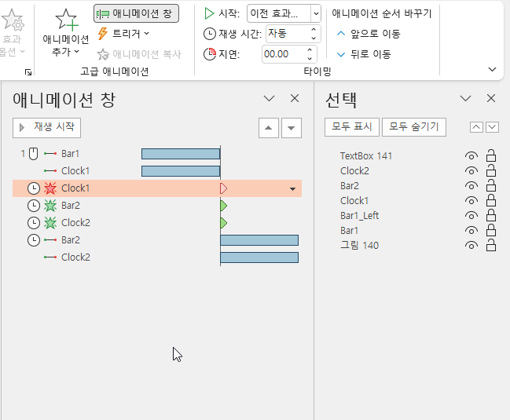Image resolution: width=510 pixels, height=420 pixels.
Task: Toggle the Animation Pane button
Action: pyautogui.click(x=136, y=13)
